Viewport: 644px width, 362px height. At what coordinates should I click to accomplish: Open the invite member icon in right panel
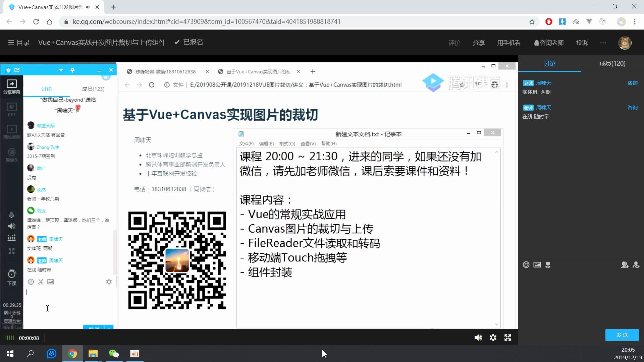tap(625, 265)
